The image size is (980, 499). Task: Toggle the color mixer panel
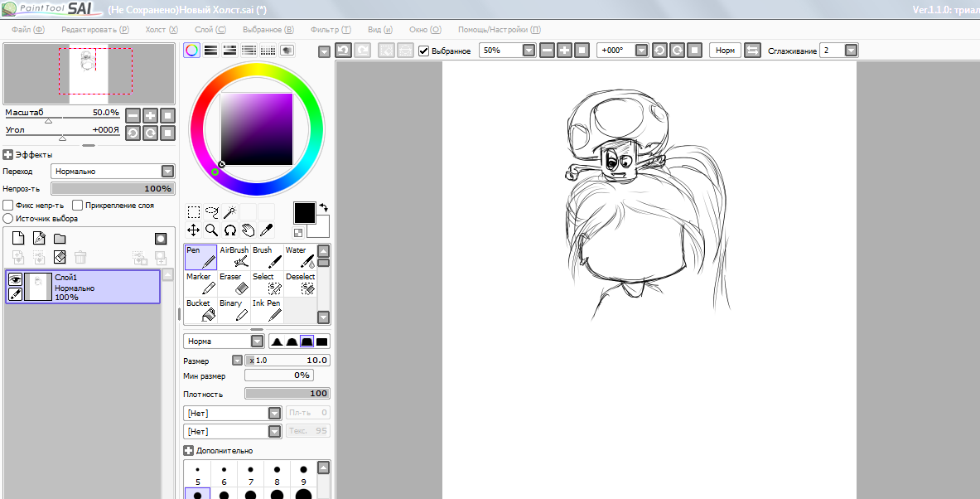pyautogui.click(x=249, y=51)
